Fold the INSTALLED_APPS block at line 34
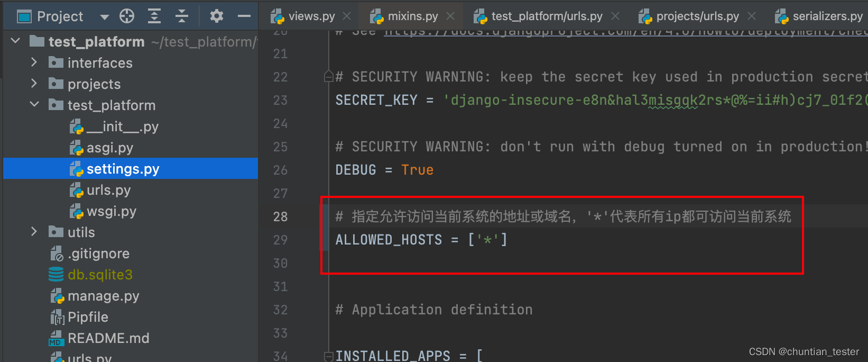The image size is (868, 362). 328,356
